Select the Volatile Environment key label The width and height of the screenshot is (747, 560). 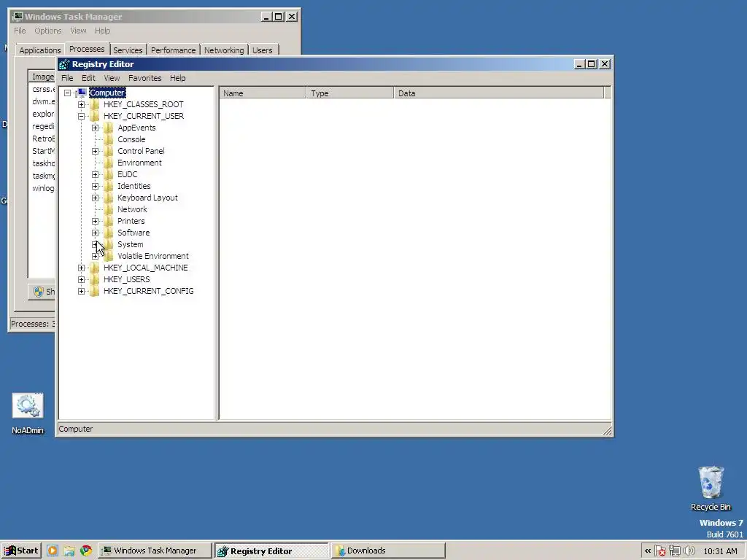[x=153, y=256]
